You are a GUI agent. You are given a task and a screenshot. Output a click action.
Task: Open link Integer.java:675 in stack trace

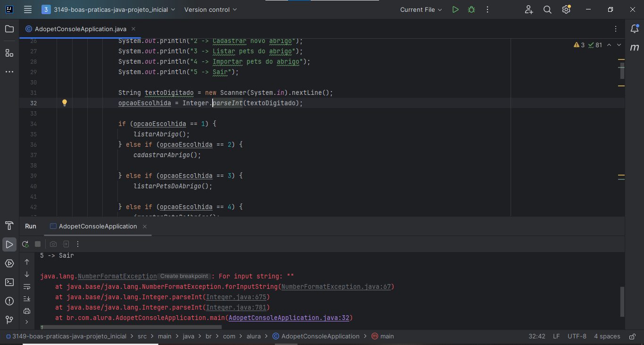pos(236,297)
